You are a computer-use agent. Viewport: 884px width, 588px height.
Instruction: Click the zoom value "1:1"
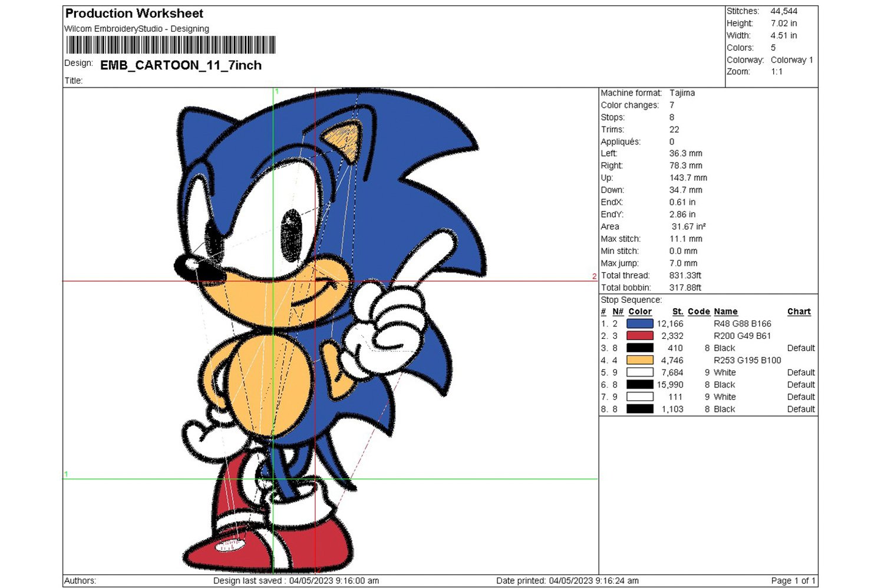coord(777,72)
